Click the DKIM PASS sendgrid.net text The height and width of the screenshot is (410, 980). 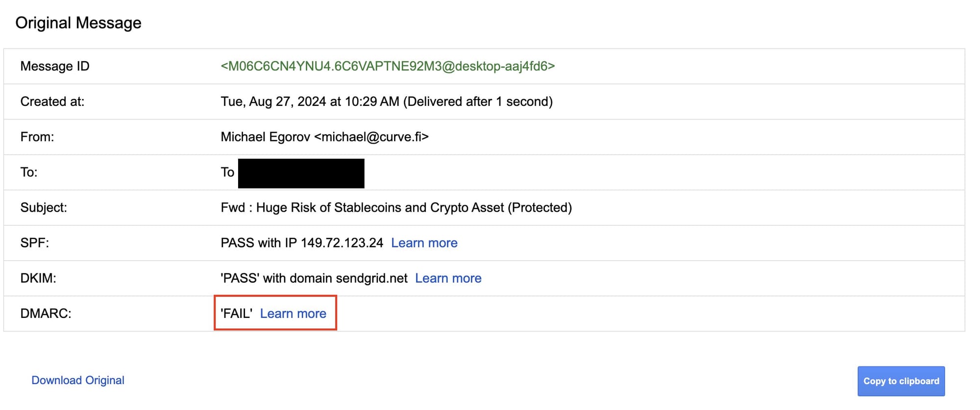tap(314, 278)
